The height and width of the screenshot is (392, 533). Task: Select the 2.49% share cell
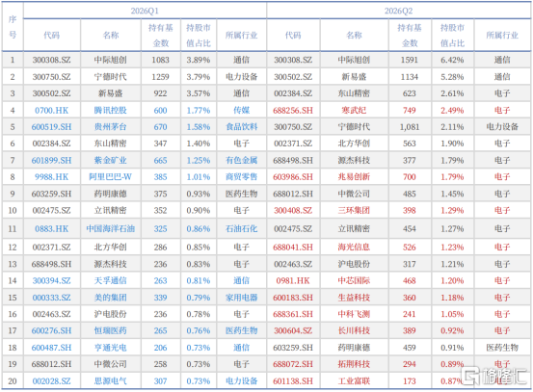coord(452,111)
